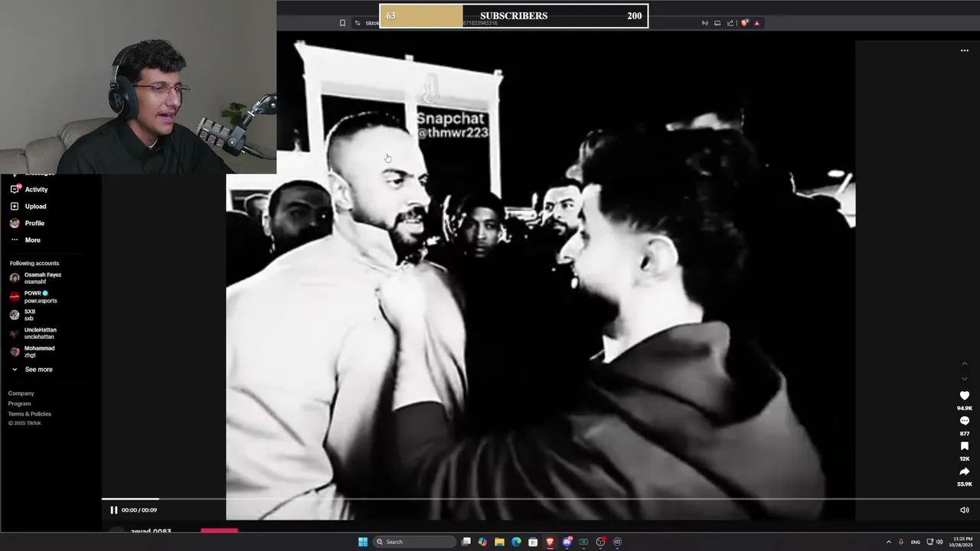Click the taskbar Search box
Screen dimensions: 980x551
pyautogui.click(x=413, y=542)
